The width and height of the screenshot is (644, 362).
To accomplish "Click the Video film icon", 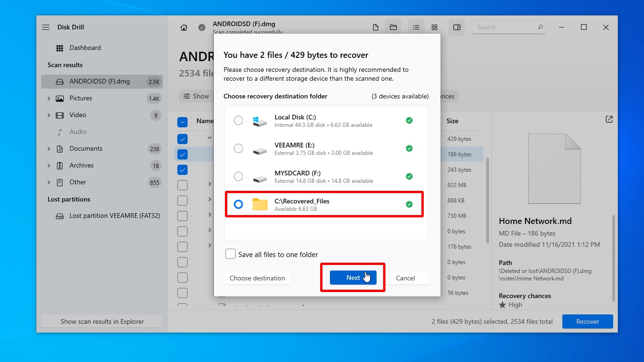I will [60, 115].
